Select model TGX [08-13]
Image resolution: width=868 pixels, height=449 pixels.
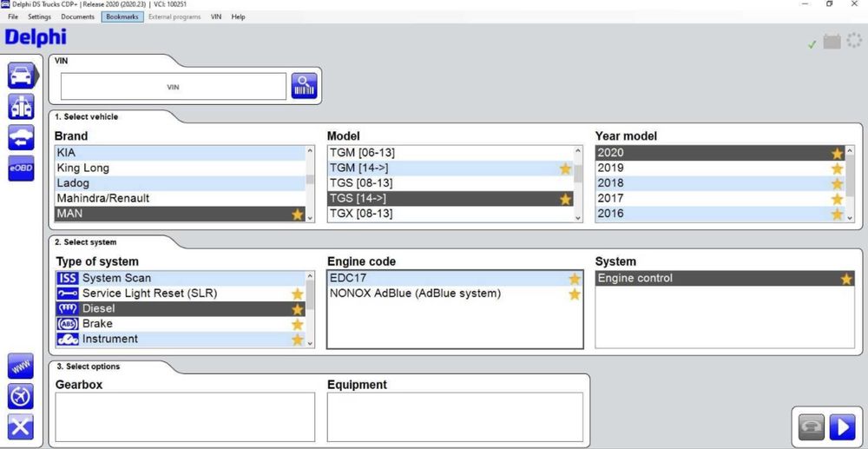click(x=450, y=214)
